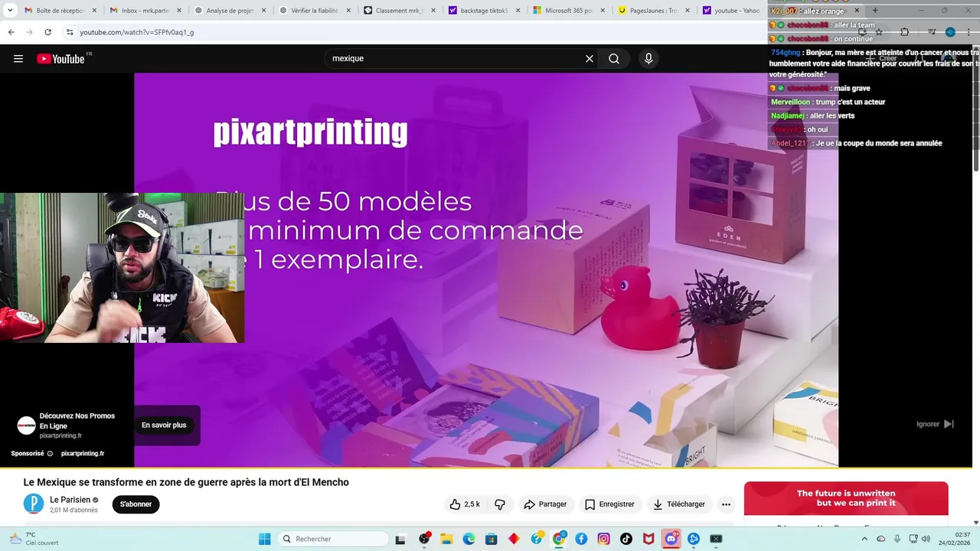Click the Sponsorisé info icon
Image resolution: width=980 pixels, height=551 pixels.
coord(50,454)
